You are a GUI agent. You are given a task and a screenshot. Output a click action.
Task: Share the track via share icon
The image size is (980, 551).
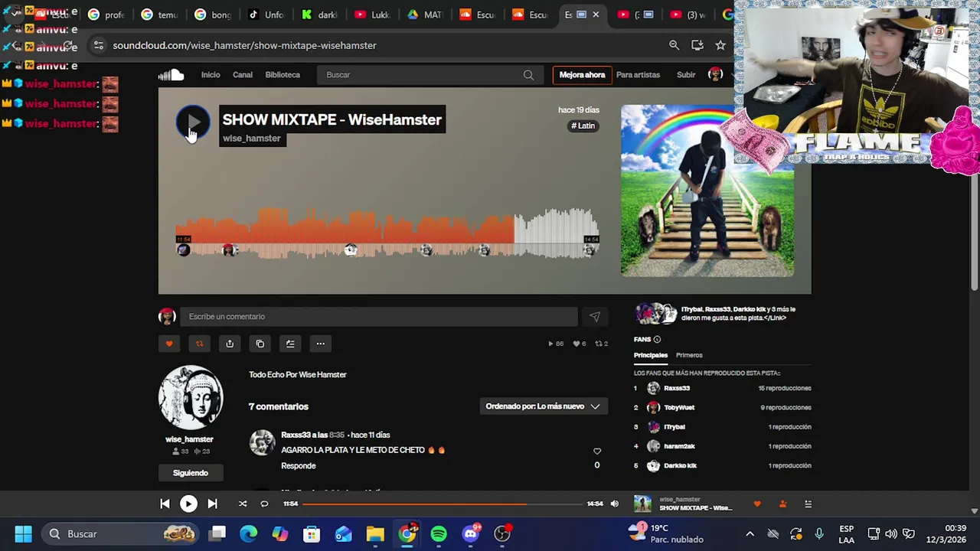(x=230, y=344)
